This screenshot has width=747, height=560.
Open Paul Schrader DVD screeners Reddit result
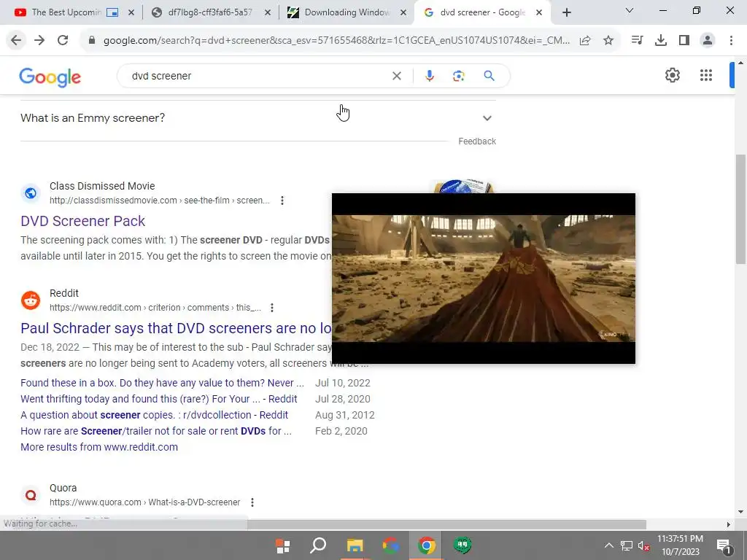pos(176,328)
